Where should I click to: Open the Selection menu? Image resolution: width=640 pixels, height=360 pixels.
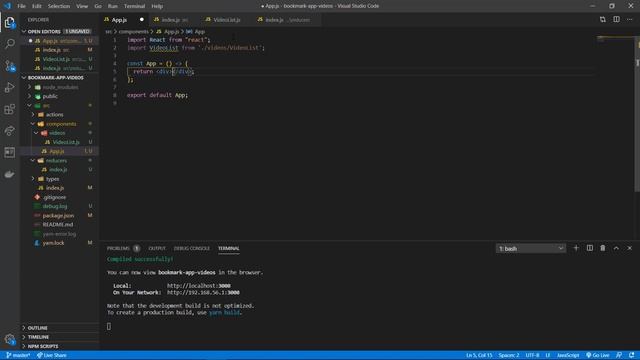[x=59, y=6]
